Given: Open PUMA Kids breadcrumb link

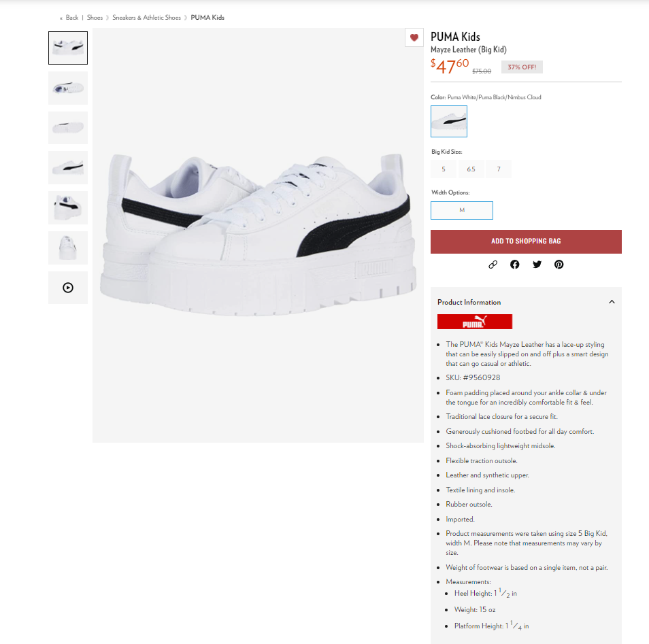Looking at the screenshot, I should pyautogui.click(x=207, y=18).
